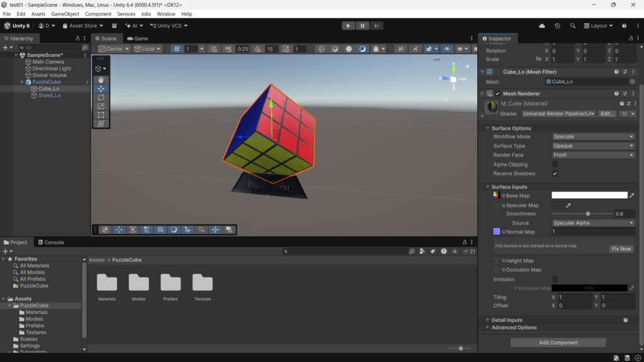Image resolution: width=644 pixels, height=362 pixels.
Task: Open the Center pivot mode dropdown
Action: (x=114, y=49)
